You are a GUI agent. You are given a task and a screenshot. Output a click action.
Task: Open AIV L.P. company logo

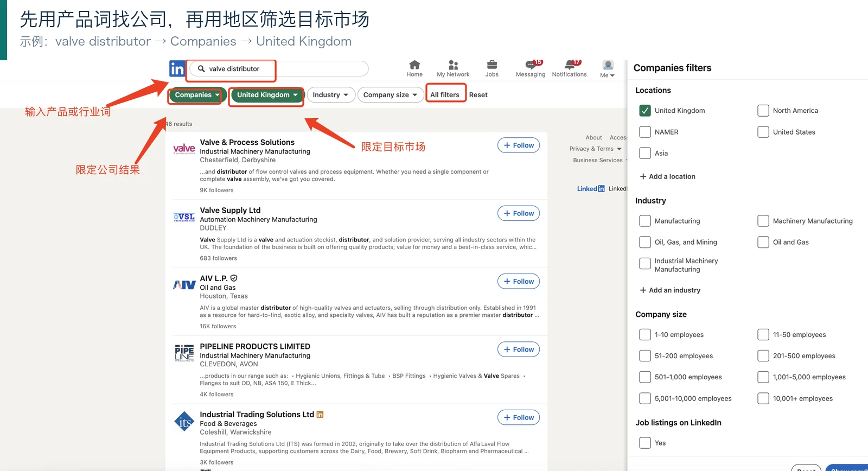click(184, 285)
